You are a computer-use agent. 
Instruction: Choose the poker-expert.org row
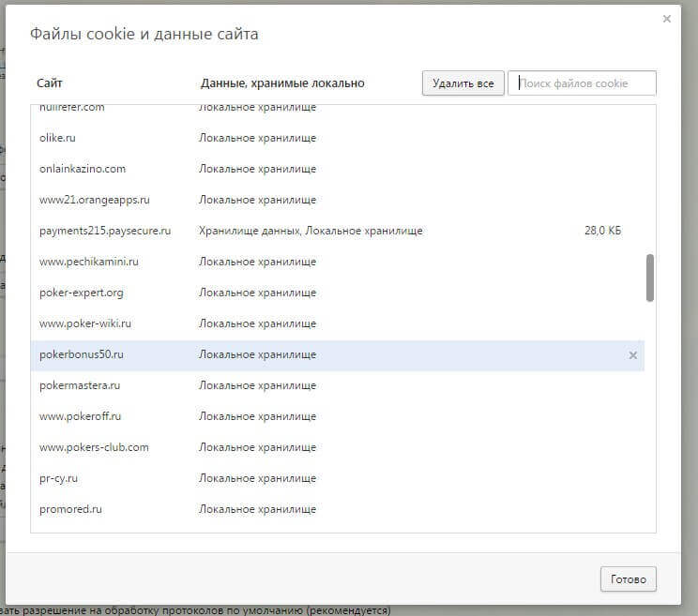[82, 293]
